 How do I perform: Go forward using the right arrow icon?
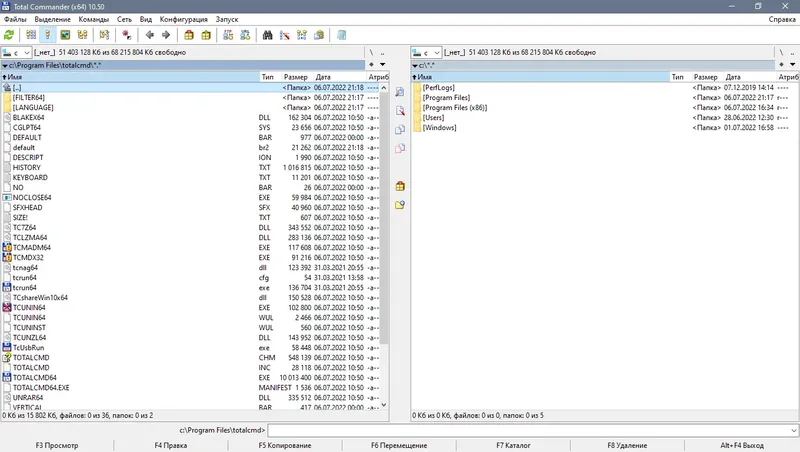click(166, 35)
